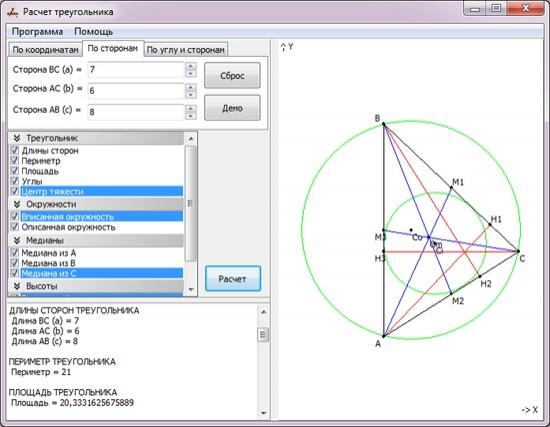Image resolution: width=550 pixels, height=427 pixels.
Task: Uncheck the Углы checkbox
Action: (x=14, y=181)
